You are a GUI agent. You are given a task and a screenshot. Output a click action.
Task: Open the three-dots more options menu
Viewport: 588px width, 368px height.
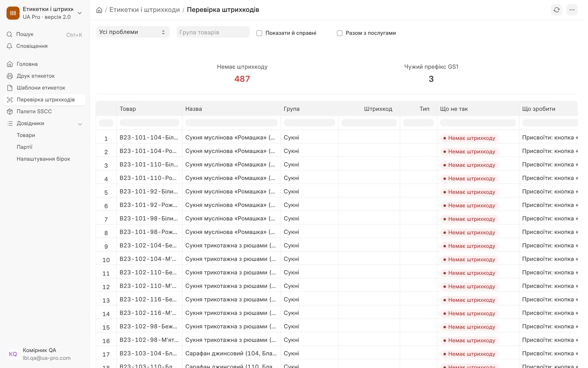[572, 10]
